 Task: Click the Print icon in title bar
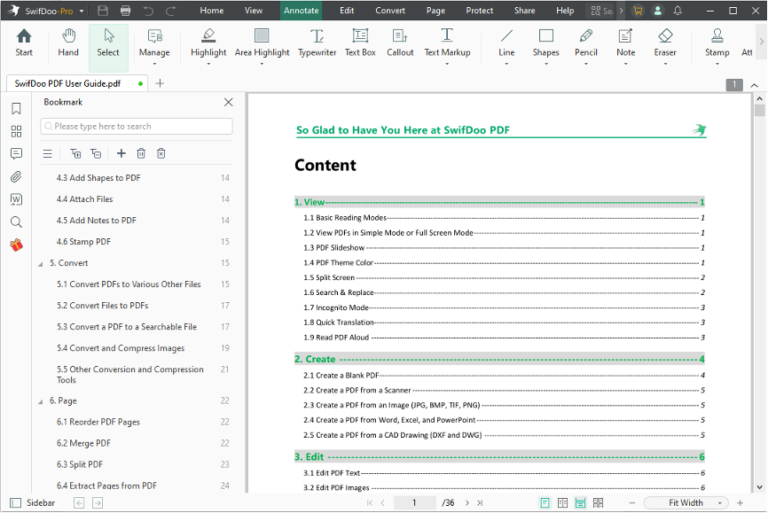tap(125, 10)
